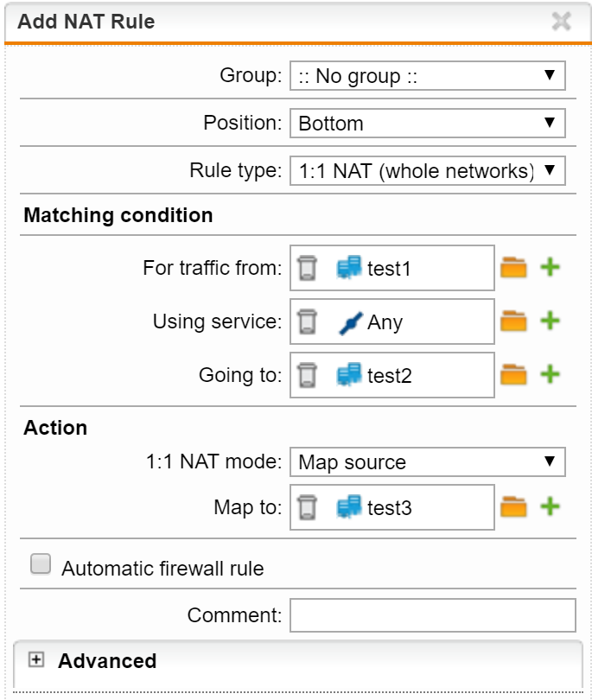Close the Add NAT Rule dialog
The height and width of the screenshot is (700, 592).
(561, 21)
